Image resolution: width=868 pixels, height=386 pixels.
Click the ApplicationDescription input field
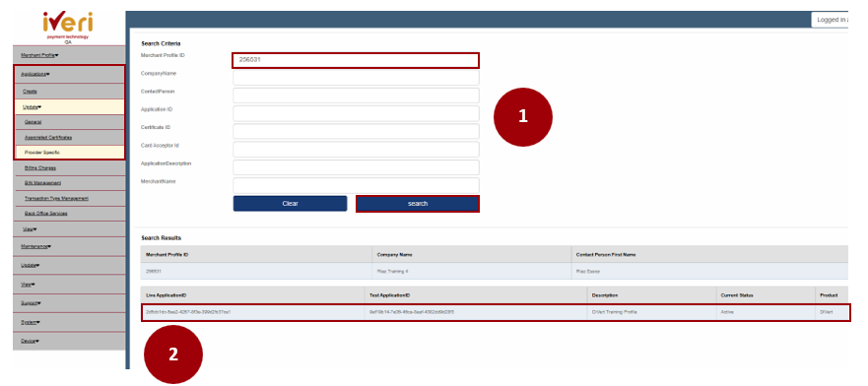[356, 167]
